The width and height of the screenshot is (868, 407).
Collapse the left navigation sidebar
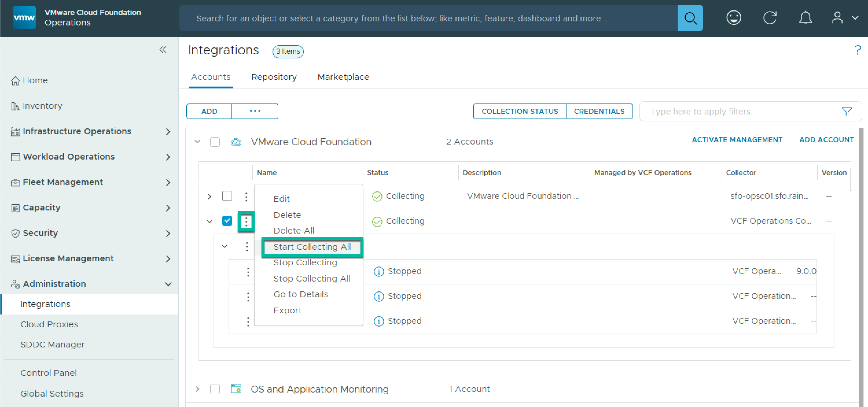[x=163, y=50]
